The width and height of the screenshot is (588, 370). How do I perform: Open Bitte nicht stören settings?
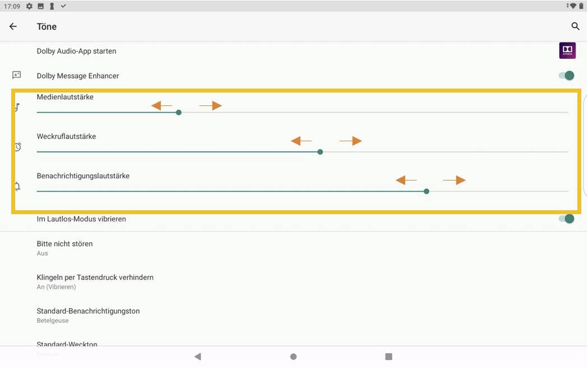(64, 248)
